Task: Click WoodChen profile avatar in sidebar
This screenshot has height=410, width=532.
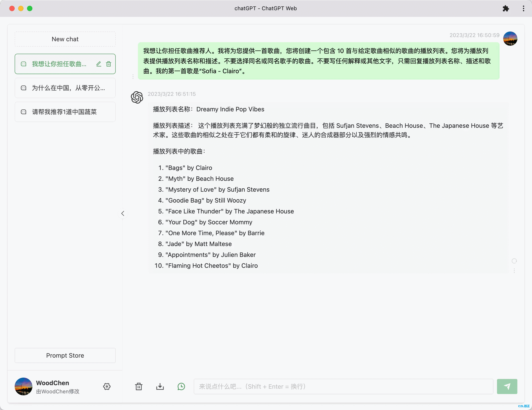Action: click(24, 386)
